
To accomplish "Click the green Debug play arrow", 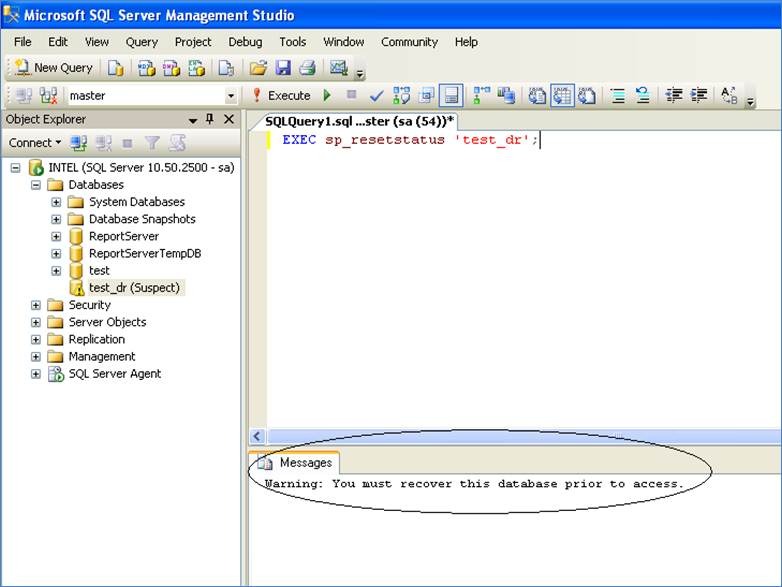I will point(327,95).
